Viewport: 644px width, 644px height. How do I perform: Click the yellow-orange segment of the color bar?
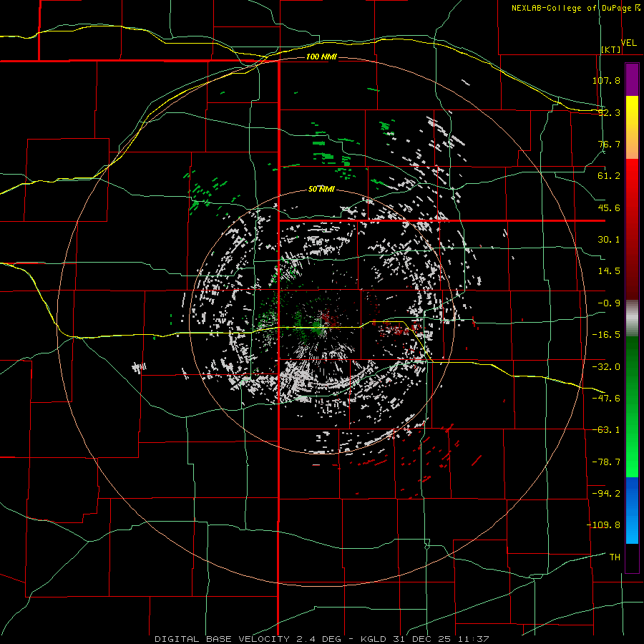[632, 127]
